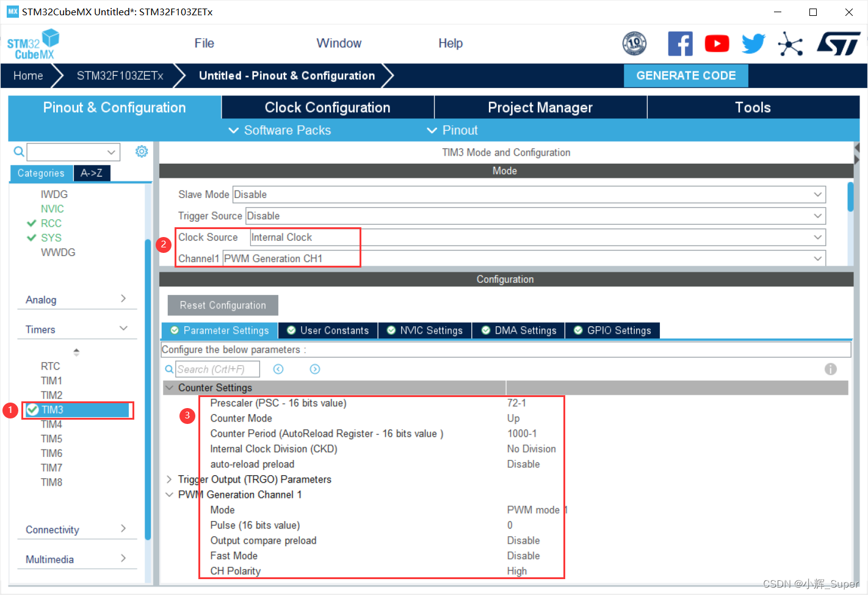Screen dimensions: 868x595
Task: Click the ST community network icon
Action: (790, 44)
